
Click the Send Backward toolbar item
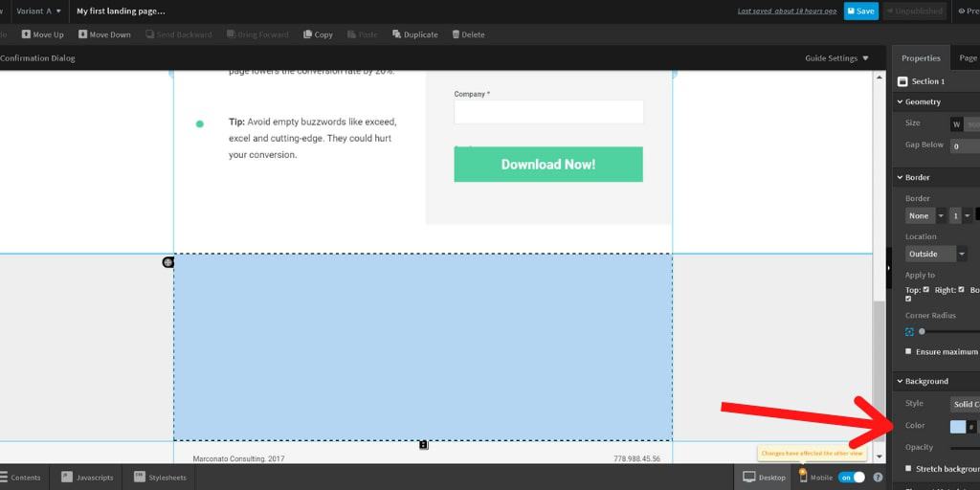click(179, 34)
